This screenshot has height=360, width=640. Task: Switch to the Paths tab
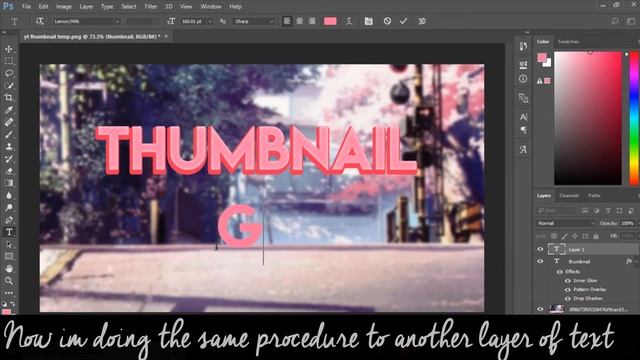point(594,196)
